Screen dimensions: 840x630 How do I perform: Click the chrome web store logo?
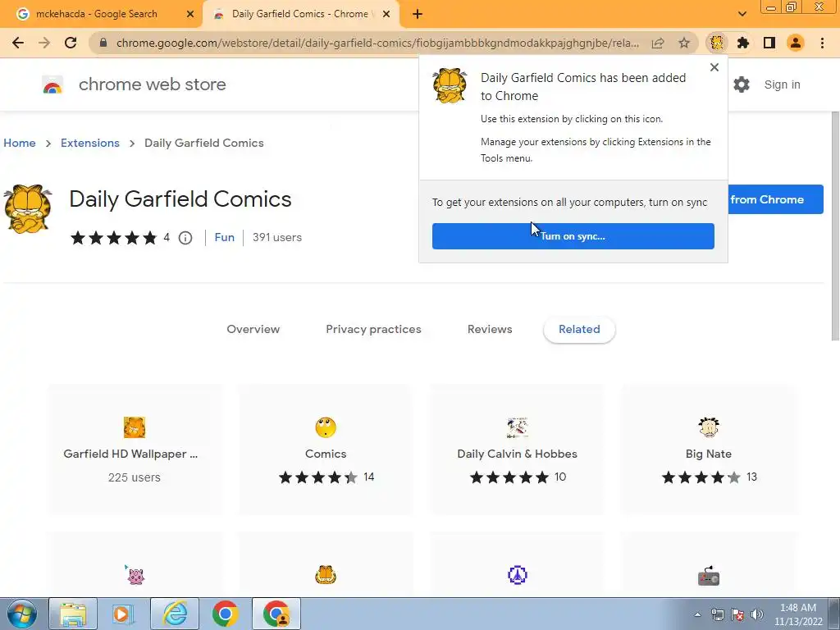(52, 84)
